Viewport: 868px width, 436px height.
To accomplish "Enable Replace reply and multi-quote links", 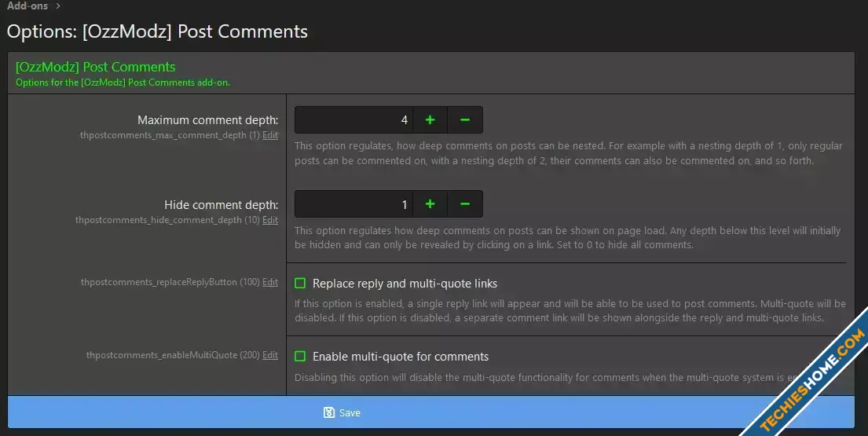I will pyautogui.click(x=300, y=284).
